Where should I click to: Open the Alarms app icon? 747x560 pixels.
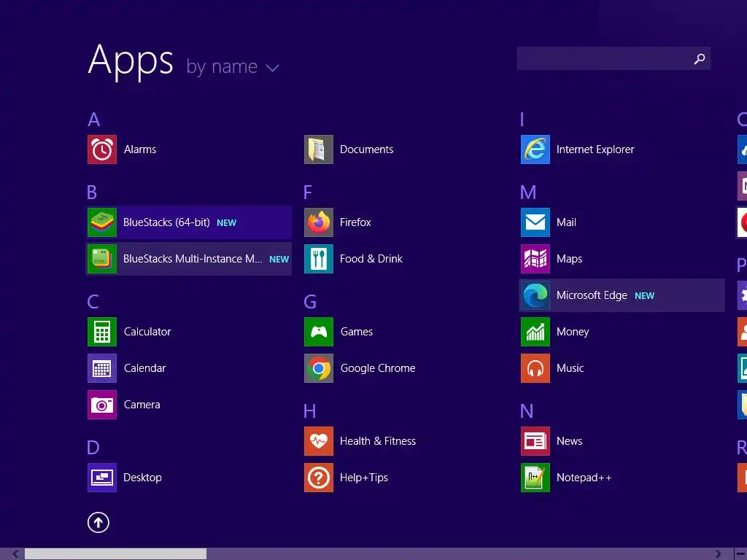(102, 149)
